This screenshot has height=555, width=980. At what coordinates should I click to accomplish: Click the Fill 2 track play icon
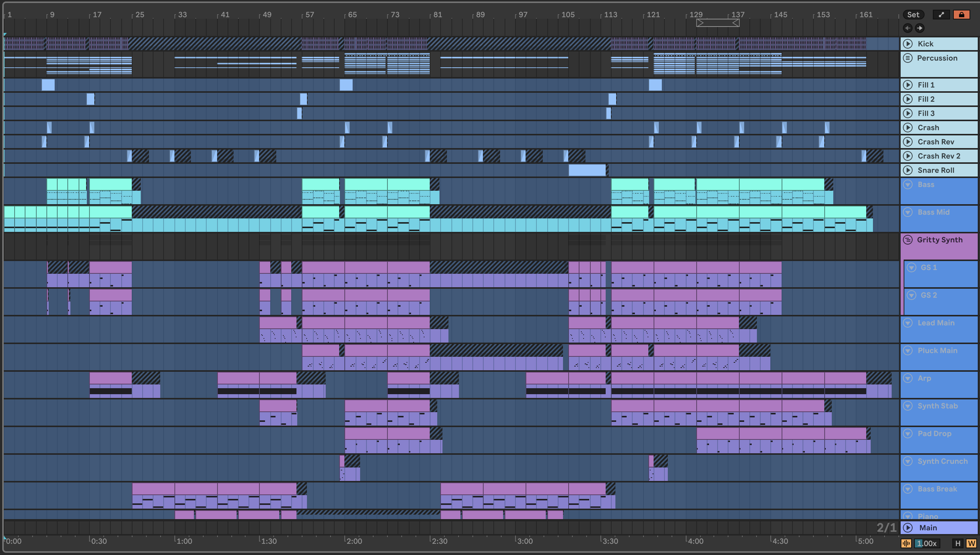tap(908, 99)
